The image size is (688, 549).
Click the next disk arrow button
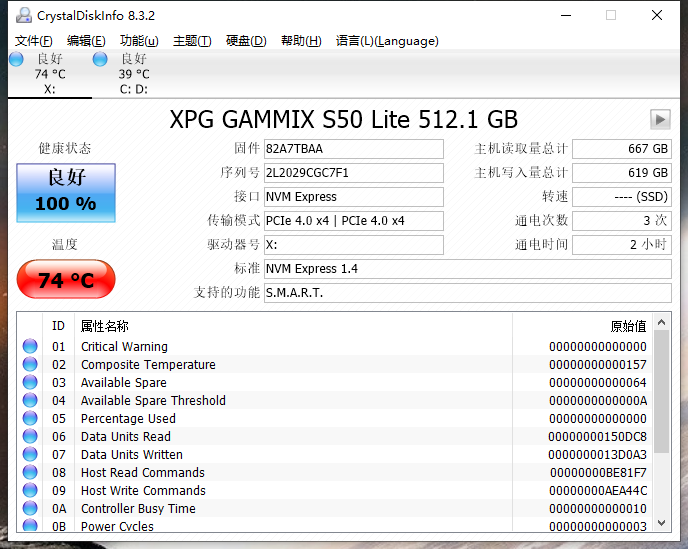[660, 119]
